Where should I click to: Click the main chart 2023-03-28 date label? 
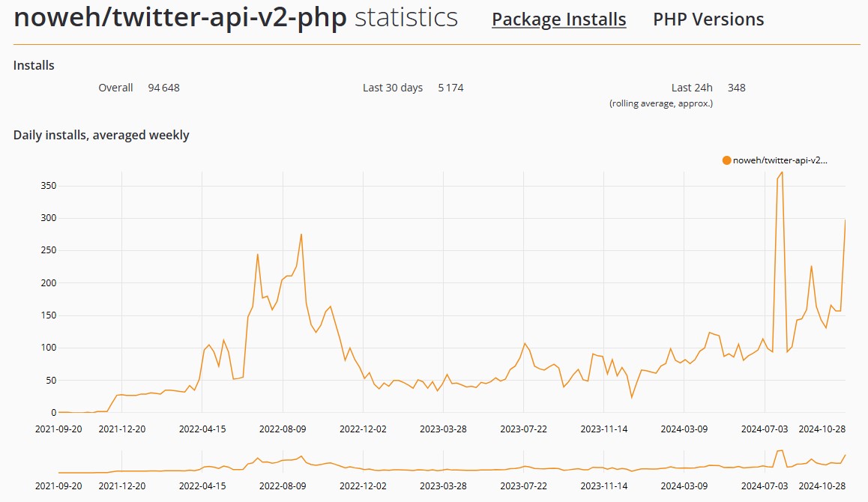coord(444,429)
